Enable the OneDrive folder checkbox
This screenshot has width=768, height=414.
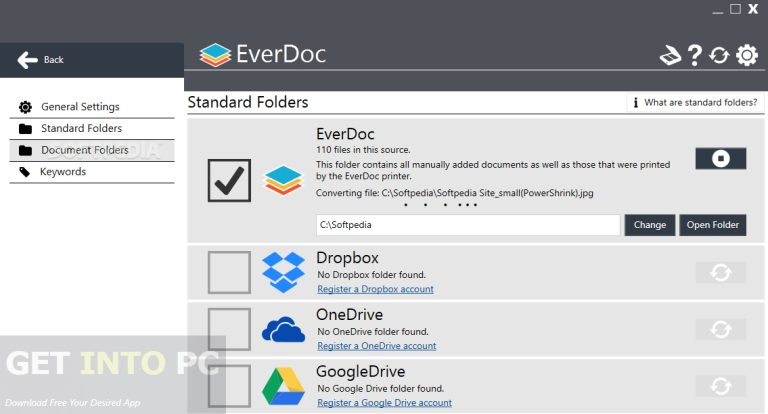click(x=229, y=329)
